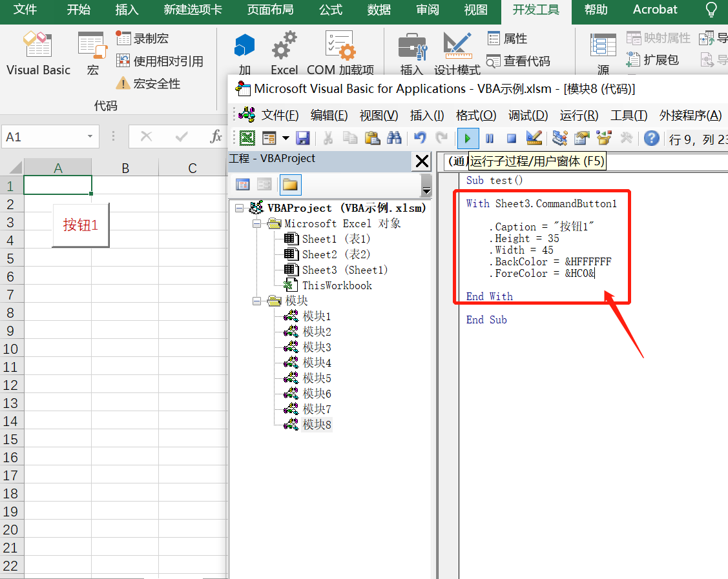
Task: Click the 按钮1 command button on the worksheet
Action: (x=79, y=225)
